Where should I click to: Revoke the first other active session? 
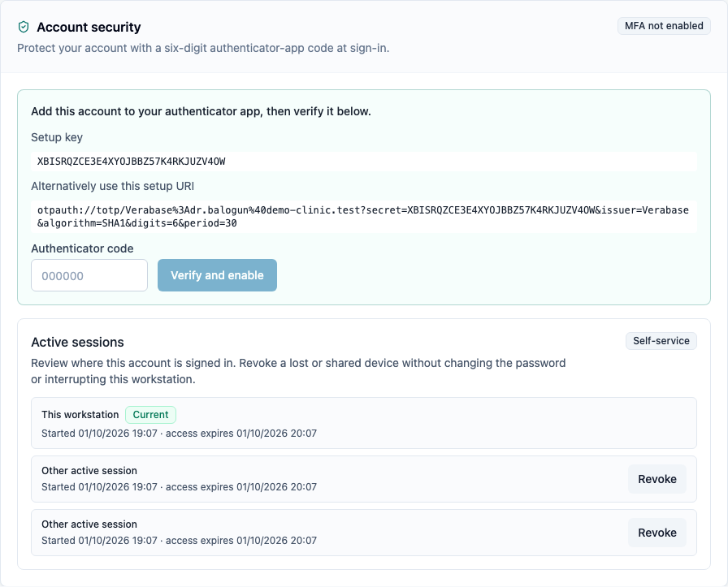coord(657,479)
